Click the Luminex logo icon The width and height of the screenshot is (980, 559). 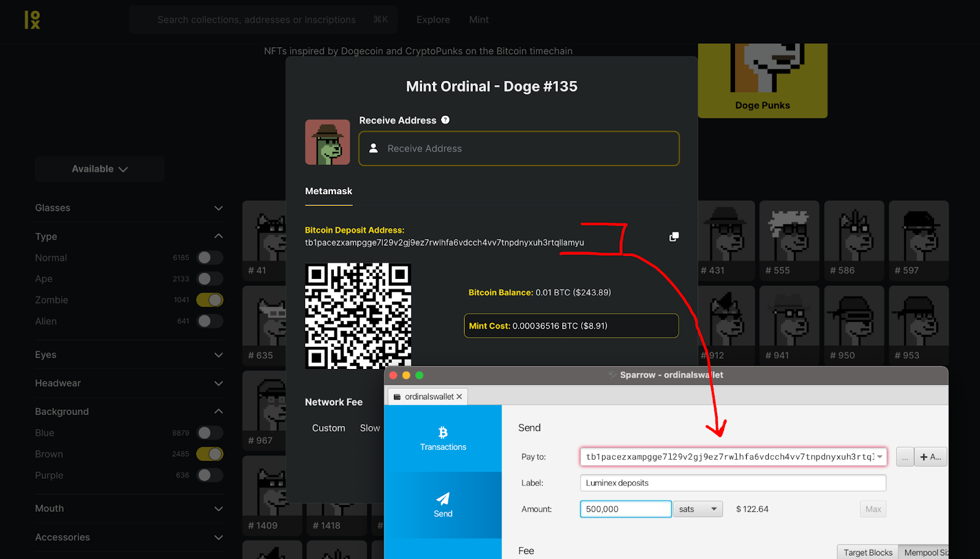coord(32,20)
